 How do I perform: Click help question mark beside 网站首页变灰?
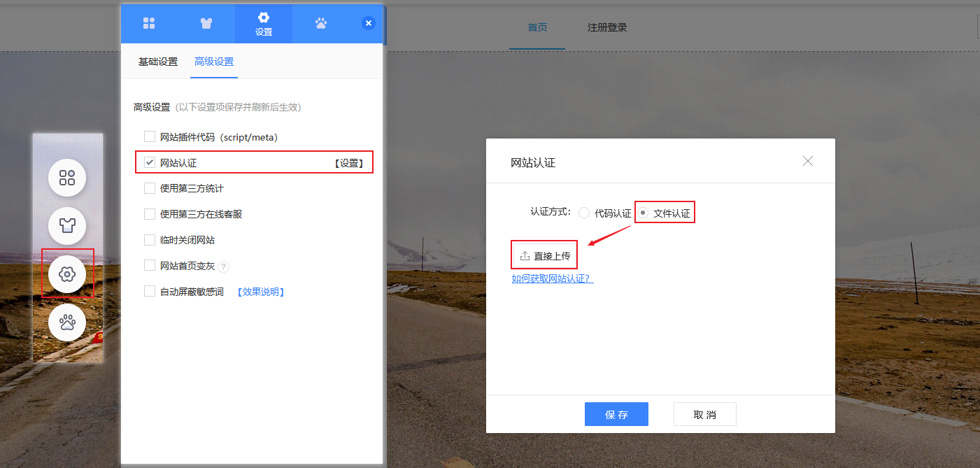pos(224,267)
